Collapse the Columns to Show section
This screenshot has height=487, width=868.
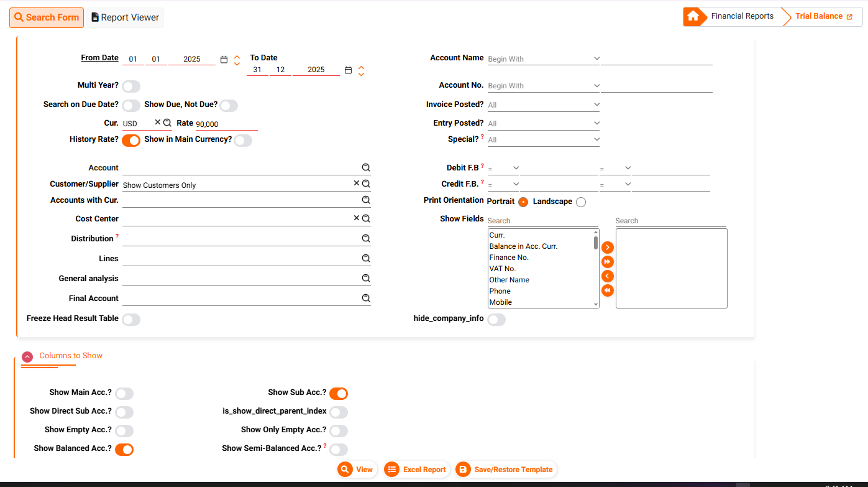27,356
